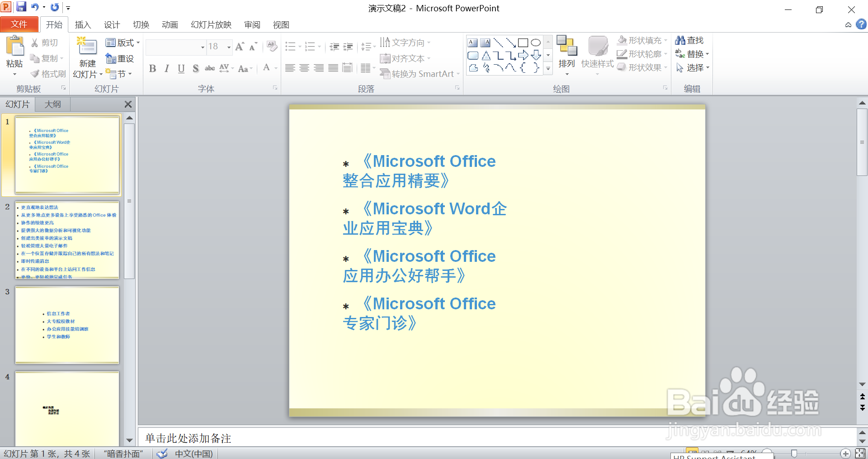This screenshot has width=868, height=459.
Task: Insert a New Slide (新建幻灯片) icon
Action: click(87, 47)
